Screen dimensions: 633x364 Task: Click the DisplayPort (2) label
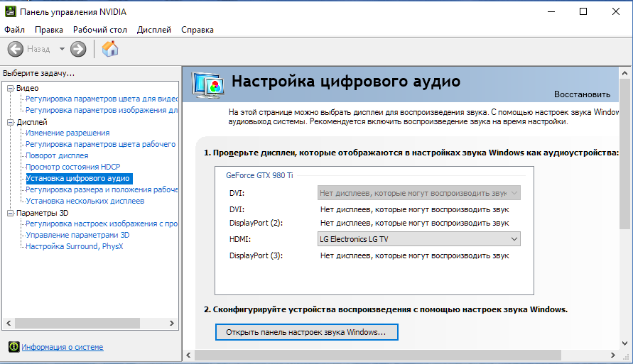pyautogui.click(x=256, y=223)
